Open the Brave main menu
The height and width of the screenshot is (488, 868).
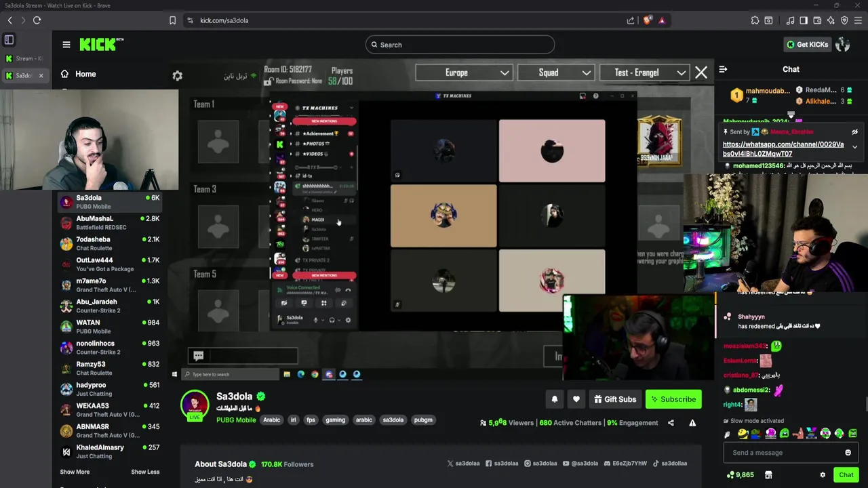coord(859,20)
